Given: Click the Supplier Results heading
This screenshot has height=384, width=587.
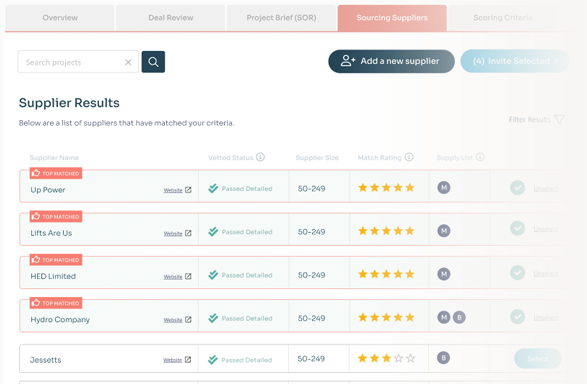Looking at the screenshot, I should pyautogui.click(x=69, y=103).
